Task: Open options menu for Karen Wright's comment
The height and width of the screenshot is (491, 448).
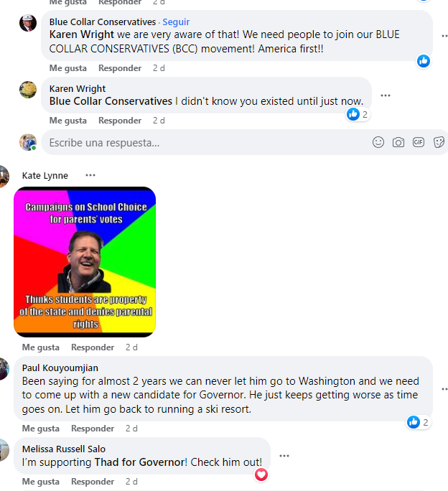Action: [x=386, y=95]
